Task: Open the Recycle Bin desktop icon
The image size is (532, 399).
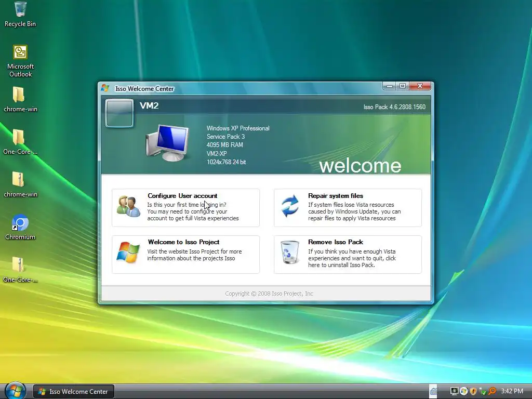Action: tap(20, 14)
